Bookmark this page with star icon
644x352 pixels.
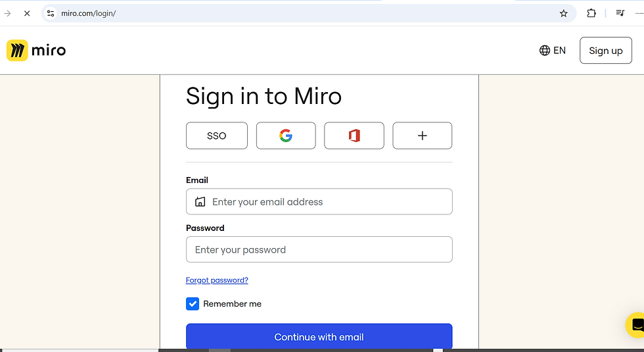click(564, 13)
